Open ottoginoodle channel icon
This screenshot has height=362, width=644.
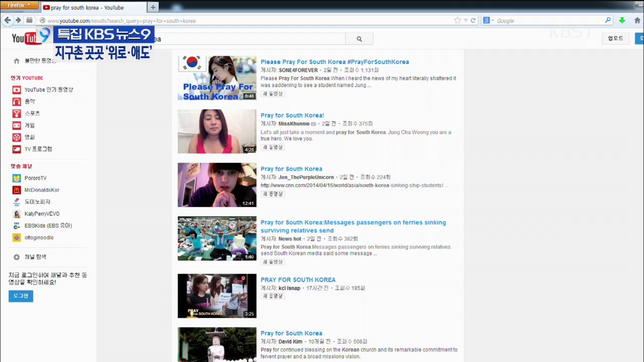[17, 238]
